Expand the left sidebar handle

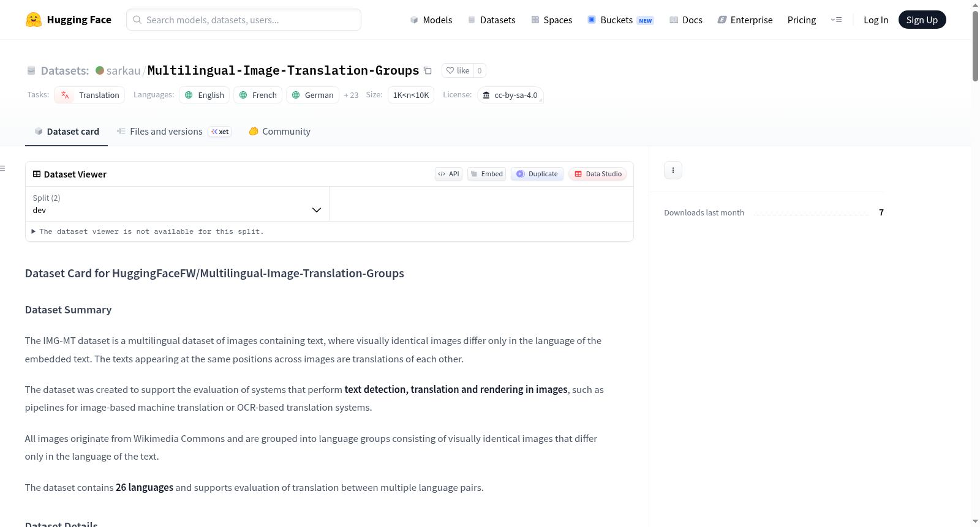pos(3,168)
